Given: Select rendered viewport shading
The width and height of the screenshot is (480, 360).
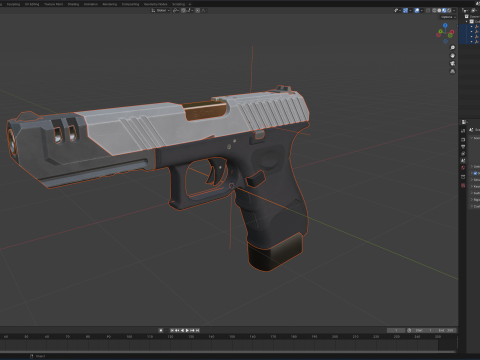Looking at the screenshot, I should click(449, 11).
